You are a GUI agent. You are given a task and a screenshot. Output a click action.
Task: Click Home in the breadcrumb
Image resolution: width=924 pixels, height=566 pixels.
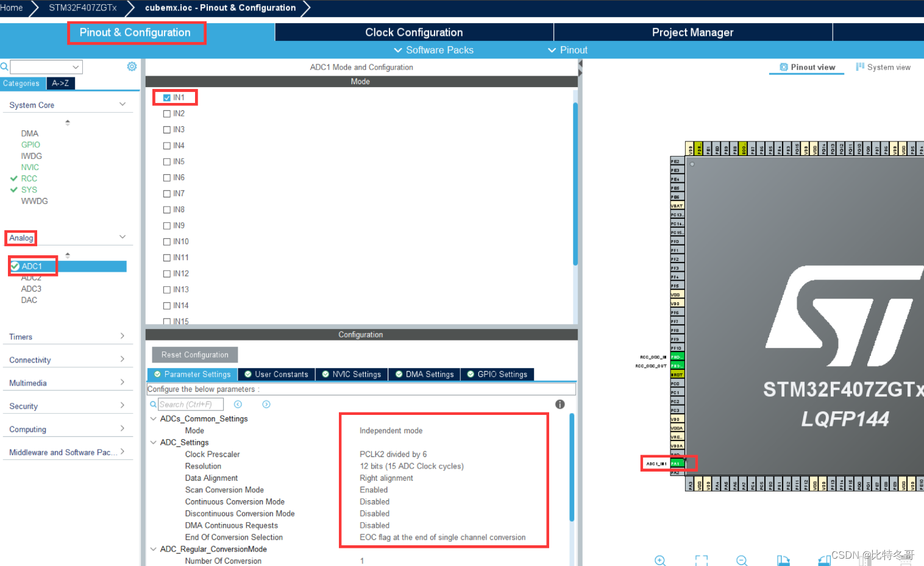12,8
